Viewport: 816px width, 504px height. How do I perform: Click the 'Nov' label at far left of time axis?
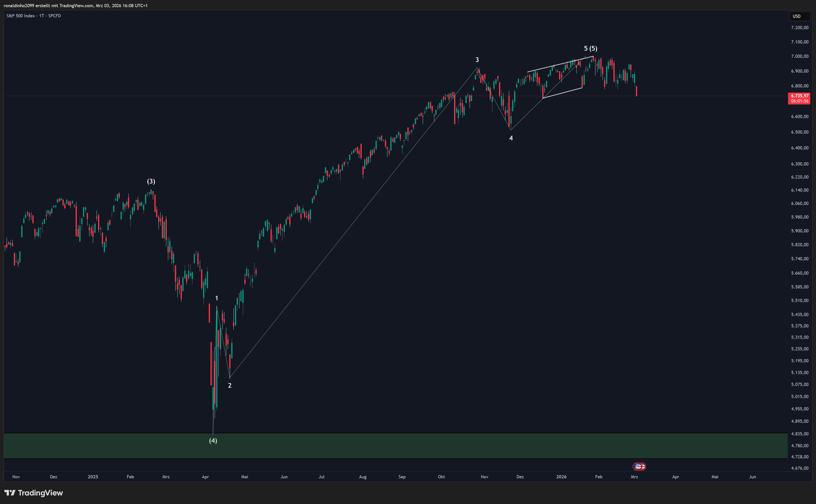coord(16,477)
